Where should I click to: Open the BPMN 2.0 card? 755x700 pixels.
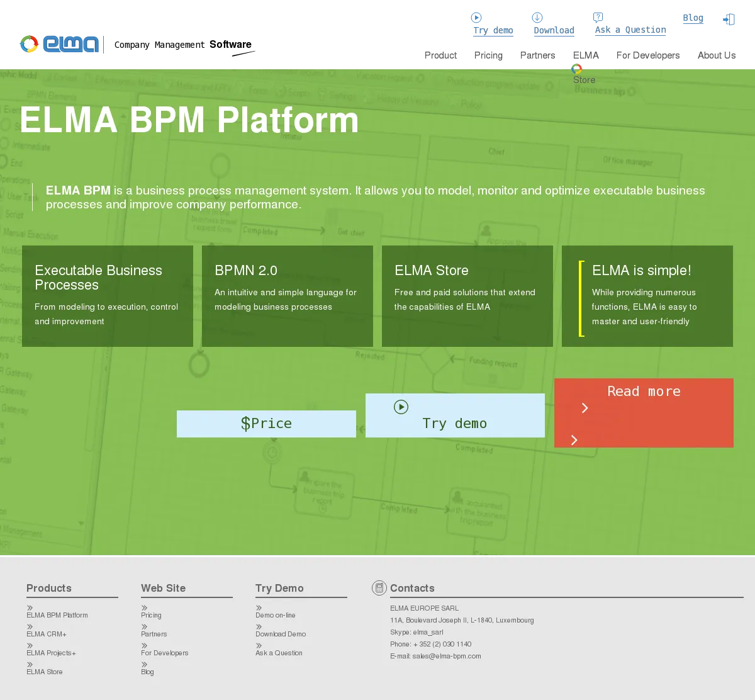288,296
